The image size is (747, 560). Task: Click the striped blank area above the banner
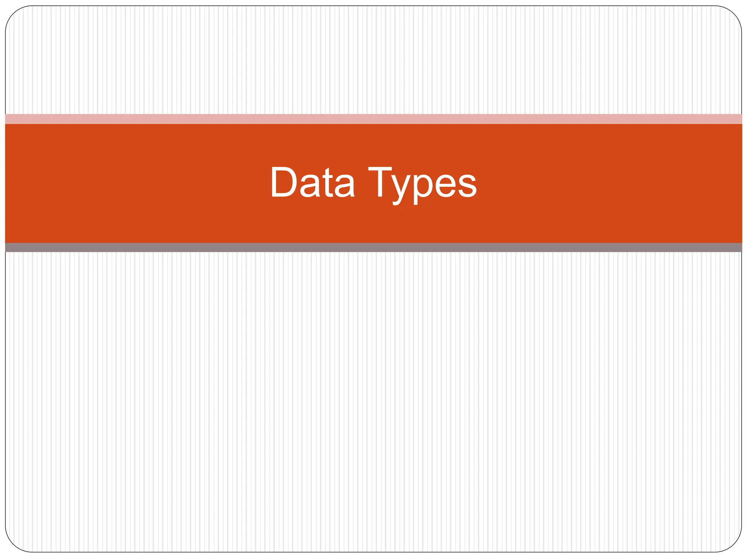pos(373,60)
